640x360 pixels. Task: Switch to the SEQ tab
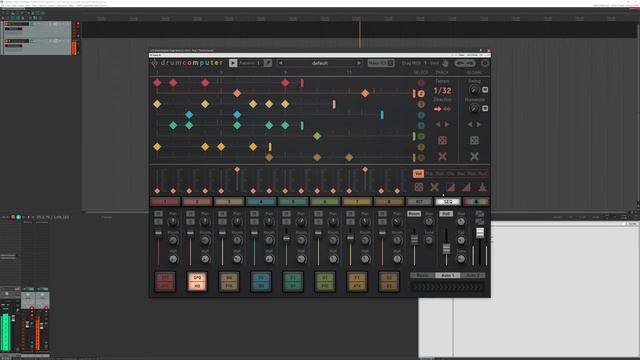click(447, 202)
